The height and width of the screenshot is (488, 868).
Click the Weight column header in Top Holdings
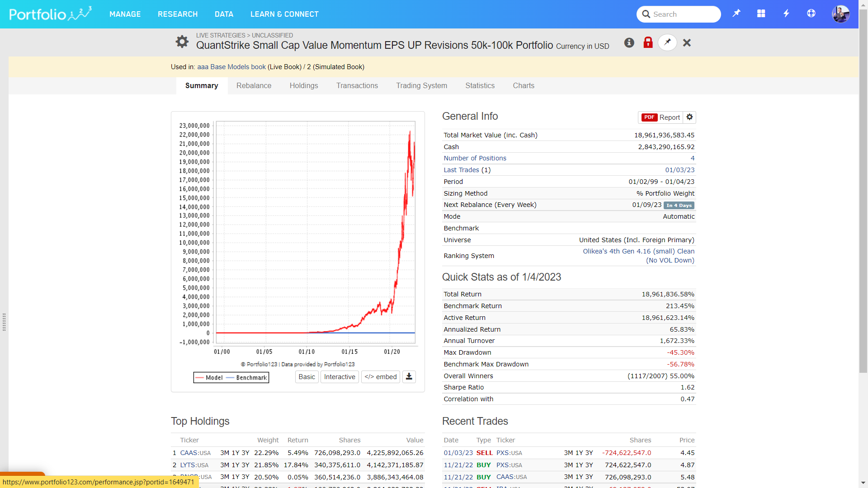[x=268, y=440]
